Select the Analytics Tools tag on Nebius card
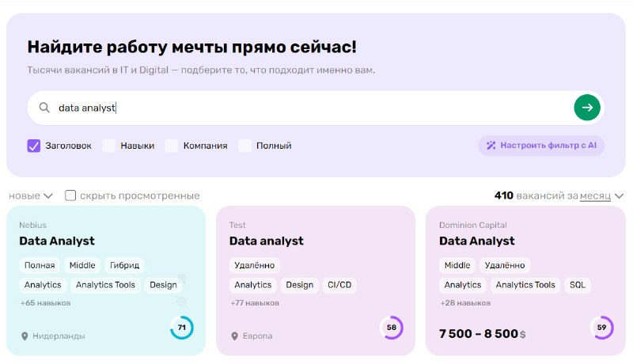Screen dimensions: 633x364 click(105, 285)
